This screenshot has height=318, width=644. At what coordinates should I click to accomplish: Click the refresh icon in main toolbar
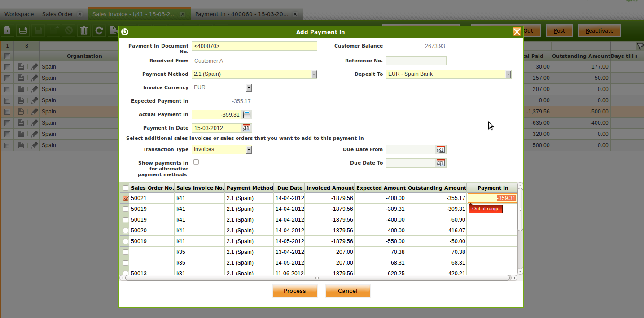tap(99, 30)
